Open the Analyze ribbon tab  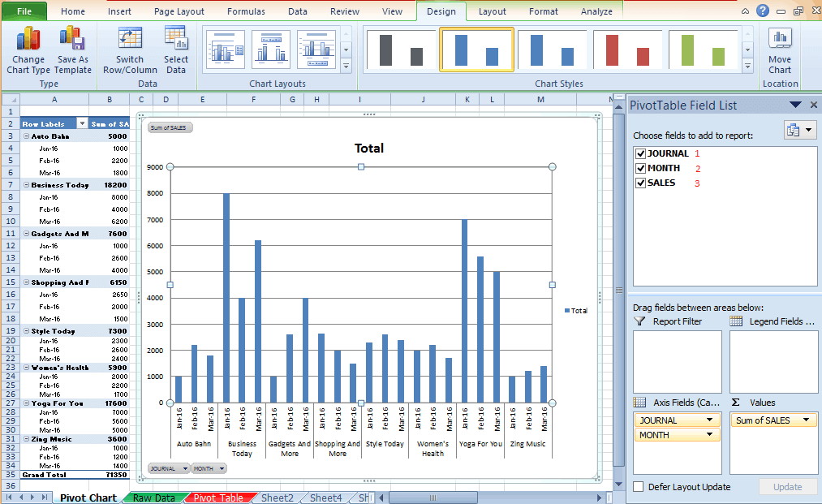(596, 11)
